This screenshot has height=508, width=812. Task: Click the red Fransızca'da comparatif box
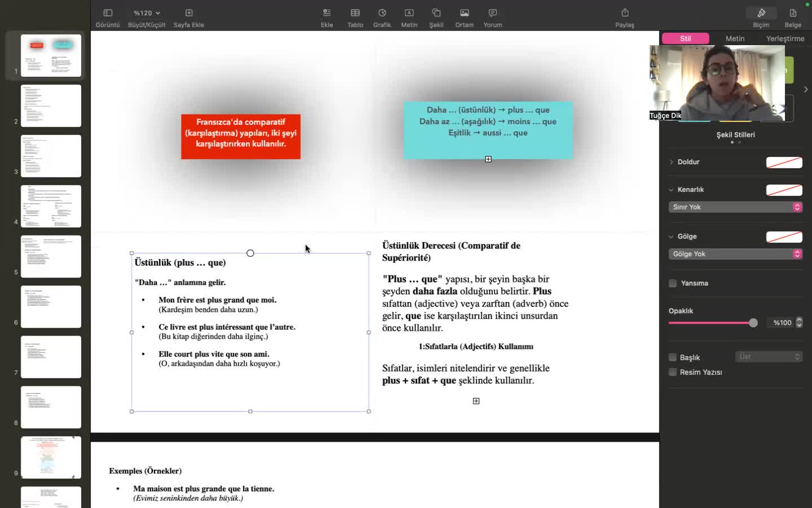[x=241, y=137]
